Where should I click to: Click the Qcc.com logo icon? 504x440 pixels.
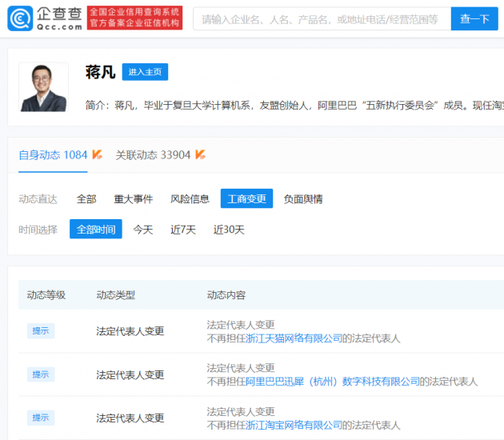tap(19, 18)
